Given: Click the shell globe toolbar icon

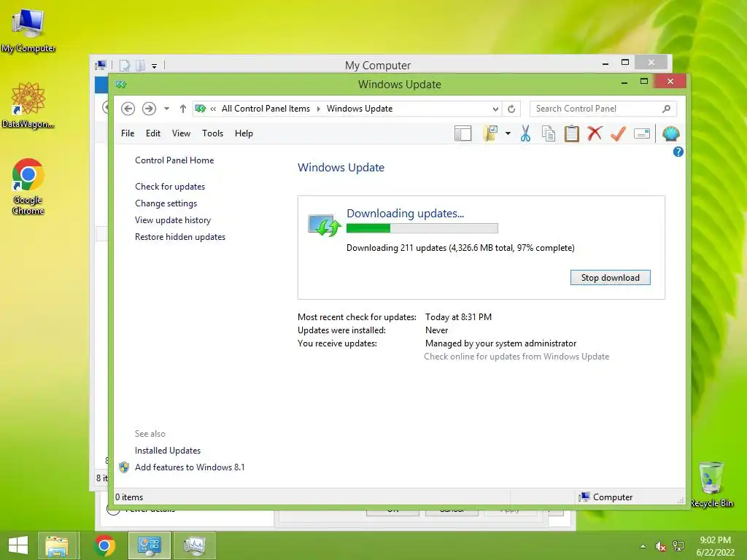Looking at the screenshot, I should tap(671, 134).
